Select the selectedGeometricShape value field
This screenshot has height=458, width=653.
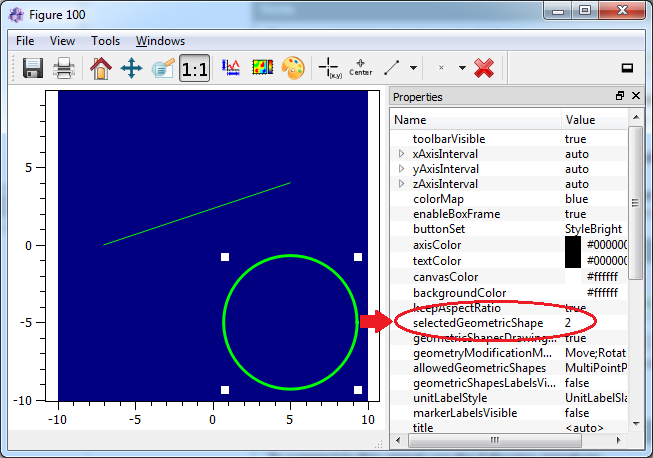(x=590, y=323)
